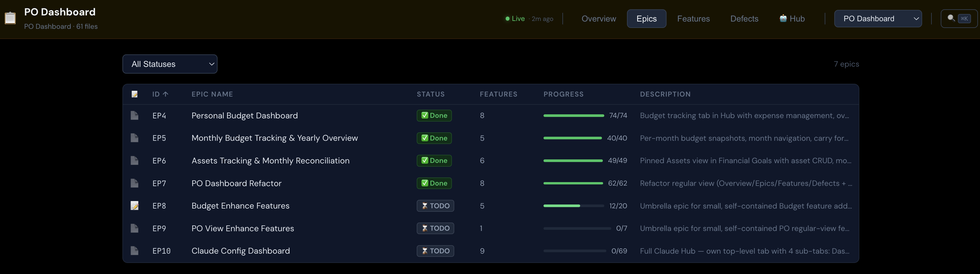Click the TODO badge for EP10
Viewport: 980px width, 274px height.
click(435, 250)
